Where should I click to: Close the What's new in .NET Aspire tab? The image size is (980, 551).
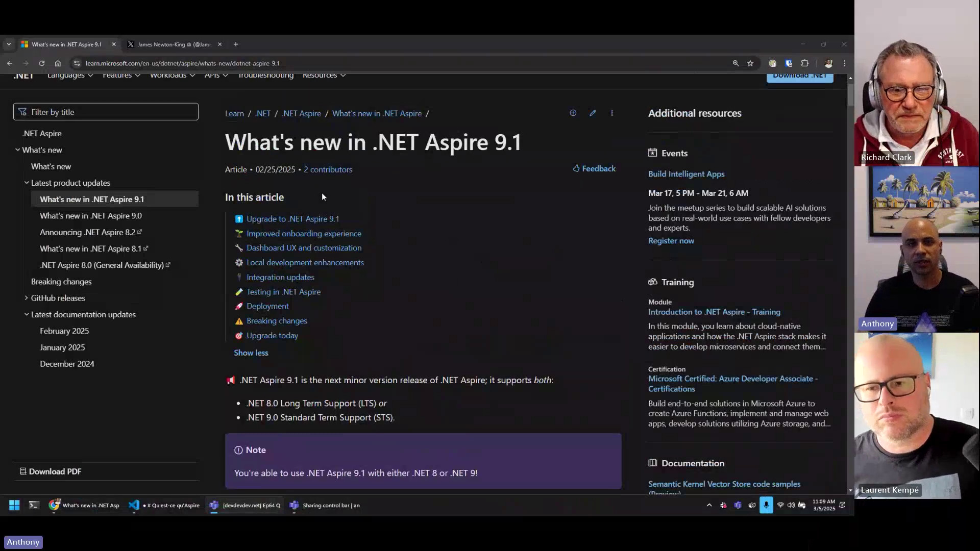pos(114,44)
